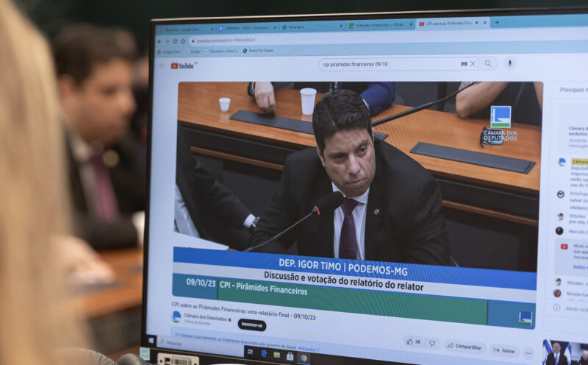Share video using 'Compartilhar' button
This screenshot has height=365, width=588.
(x=465, y=346)
